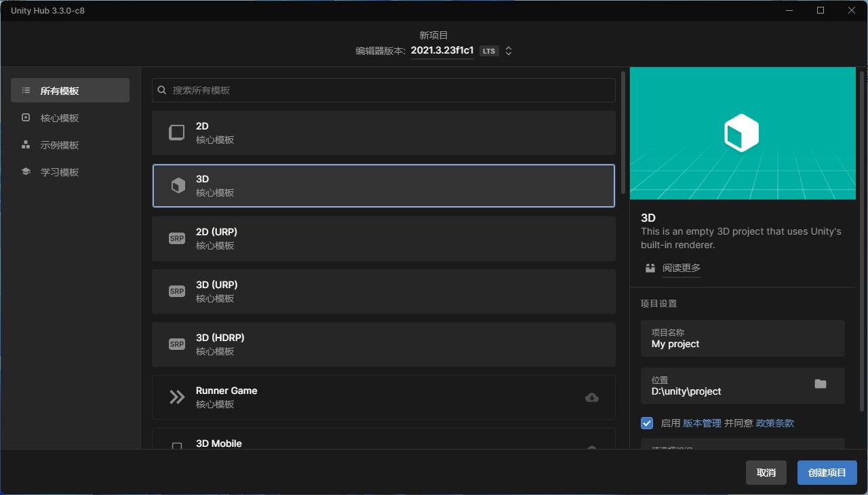This screenshot has width=868, height=495.
Task: Select the 2D (URP) template row
Action: pos(384,239)
